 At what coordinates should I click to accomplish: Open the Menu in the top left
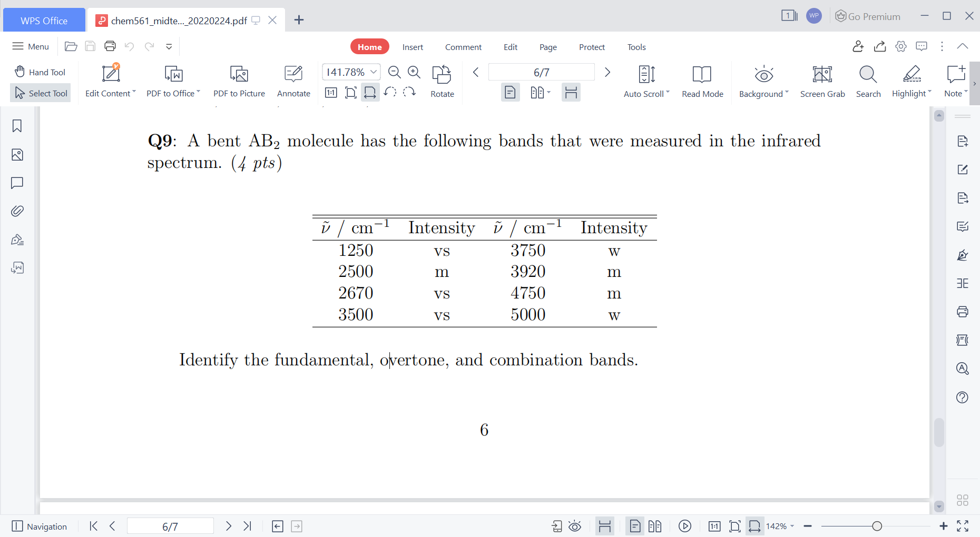click(30, 46)
